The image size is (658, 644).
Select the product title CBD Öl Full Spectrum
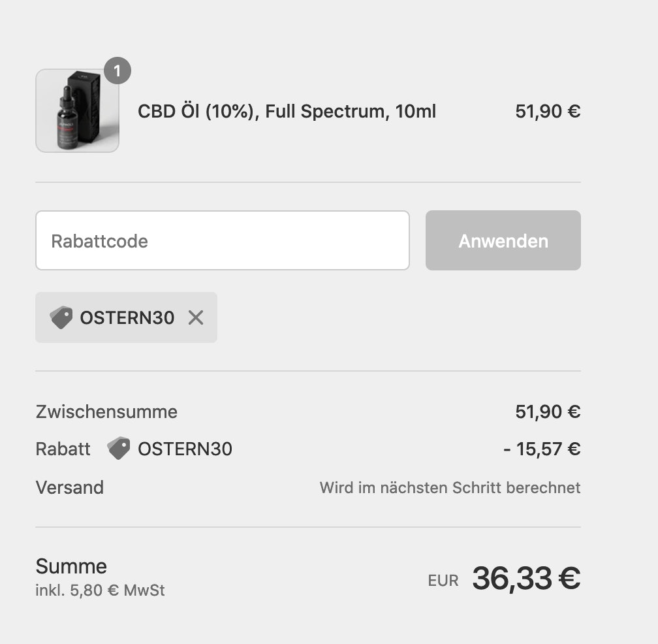click(286, 111)
